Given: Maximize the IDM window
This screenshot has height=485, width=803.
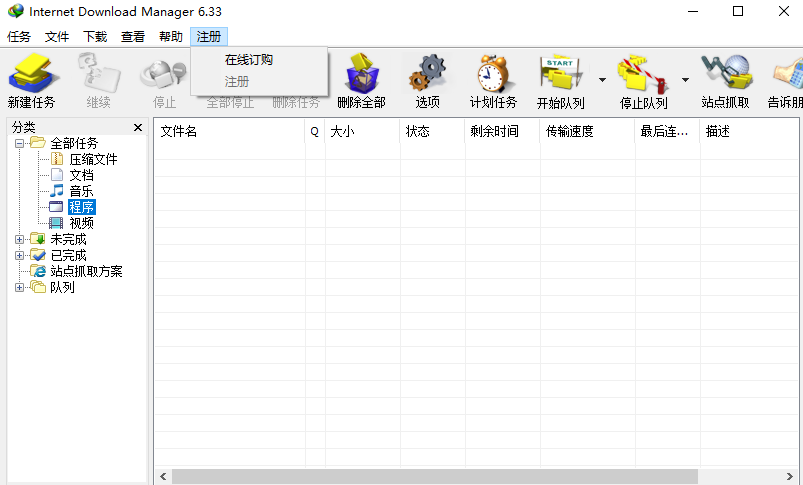Looking at the screenshot, I should (x=737, y=11).
